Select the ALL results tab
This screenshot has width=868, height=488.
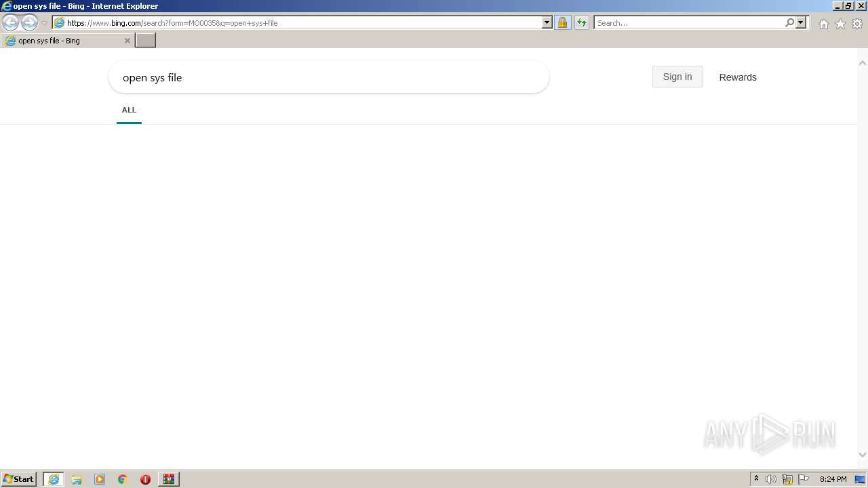coord(129,110)
